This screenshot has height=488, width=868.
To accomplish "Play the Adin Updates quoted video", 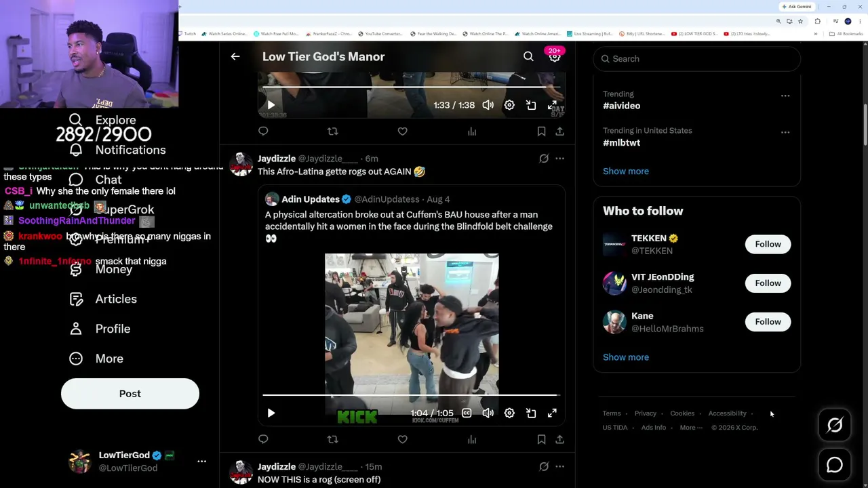I will (x=271, y=413).
